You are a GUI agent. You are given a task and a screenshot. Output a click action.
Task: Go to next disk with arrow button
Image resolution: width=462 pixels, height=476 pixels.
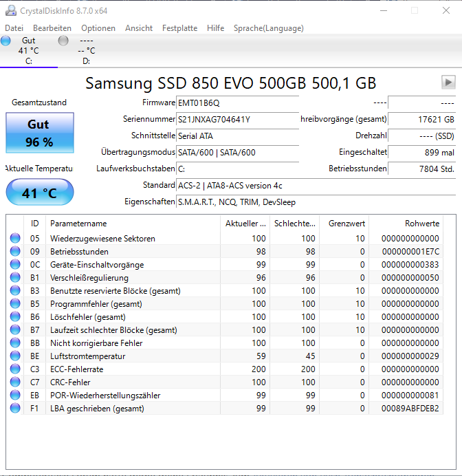pyautogui.click(x=448, y=83)
